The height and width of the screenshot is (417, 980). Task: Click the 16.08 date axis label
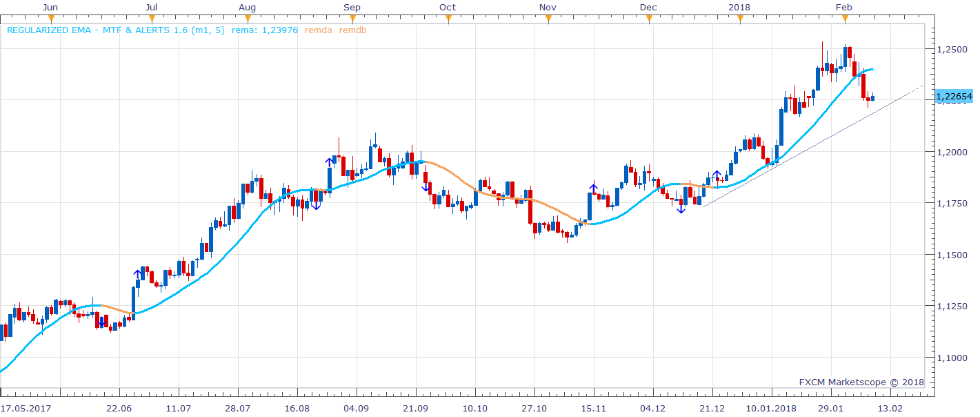click(x=297, y=409)
